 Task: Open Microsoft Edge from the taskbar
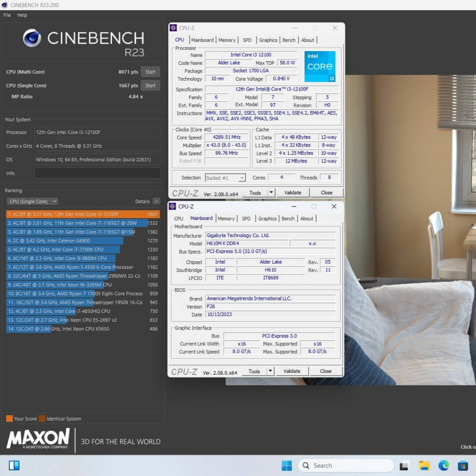coord(443,465)
